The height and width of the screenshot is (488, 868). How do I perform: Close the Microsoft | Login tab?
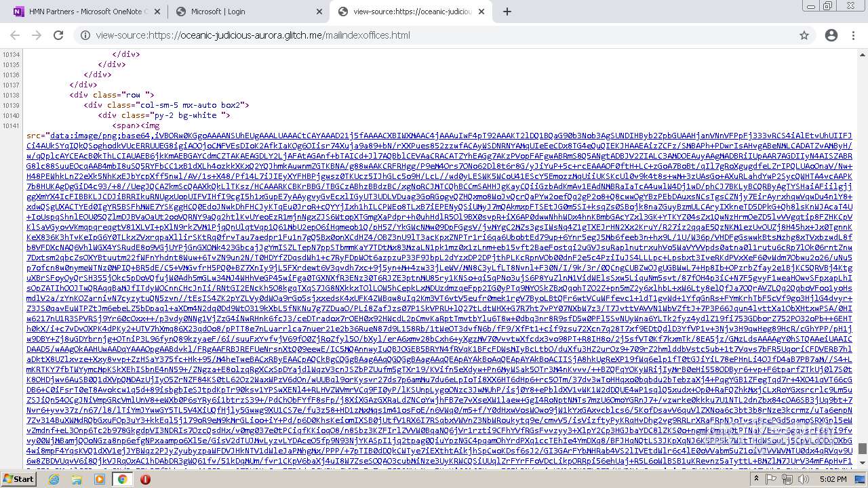click(x=319, y=12)
